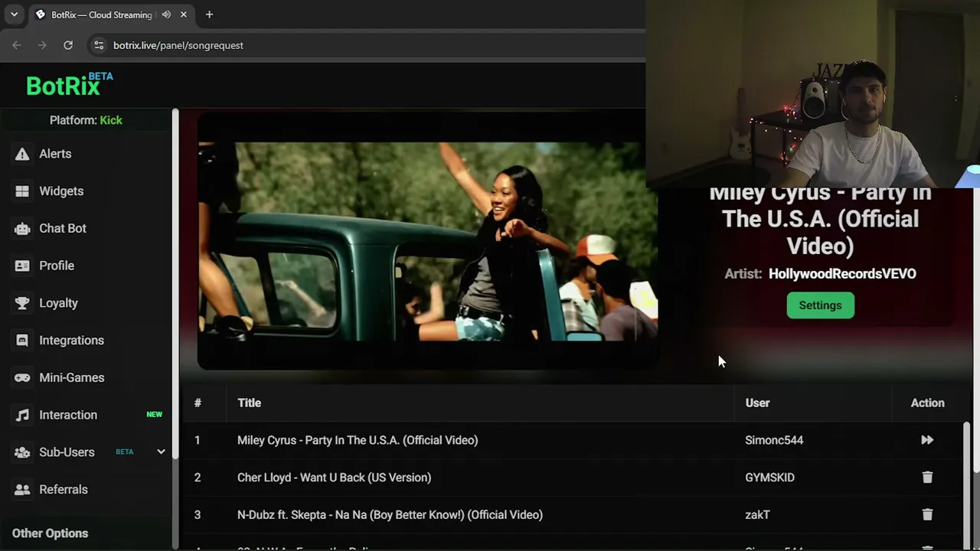Screen dimensions: 980x551
Task: Skip the Miley Cyrus song with fast-forward
Action: 927,440
